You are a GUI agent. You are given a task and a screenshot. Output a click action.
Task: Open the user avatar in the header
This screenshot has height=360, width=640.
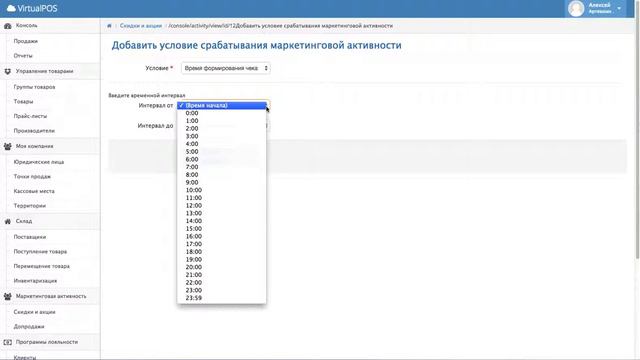click(576, 9)
